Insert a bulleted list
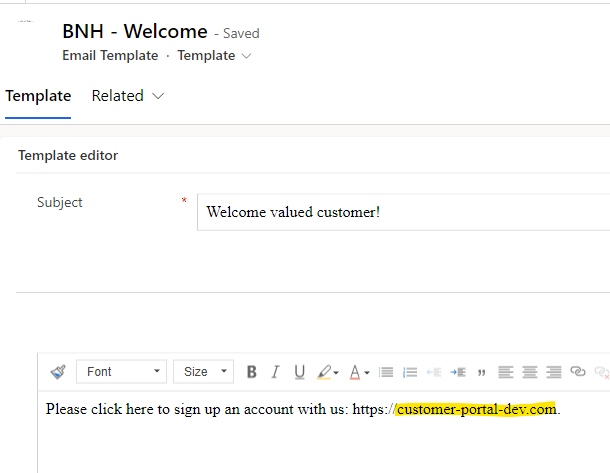The width and height of the screenshot is (610, 473). (x=386, y=372)
